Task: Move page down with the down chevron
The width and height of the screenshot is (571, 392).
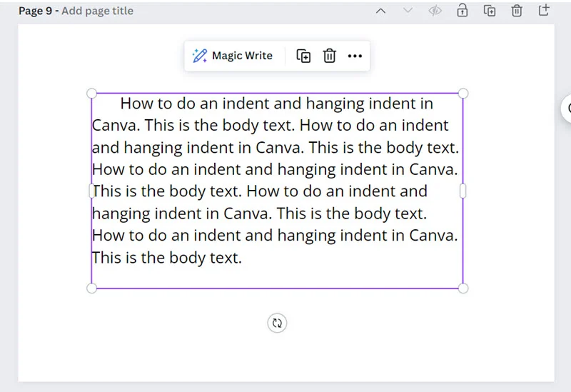Action: pos(408,11)
